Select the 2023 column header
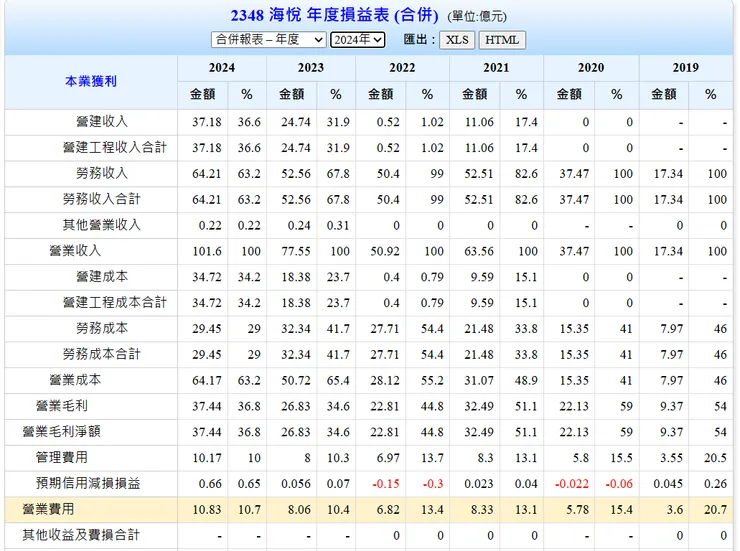Image resolution: width=740 pixels, height=551 pixels. [311, 68]
